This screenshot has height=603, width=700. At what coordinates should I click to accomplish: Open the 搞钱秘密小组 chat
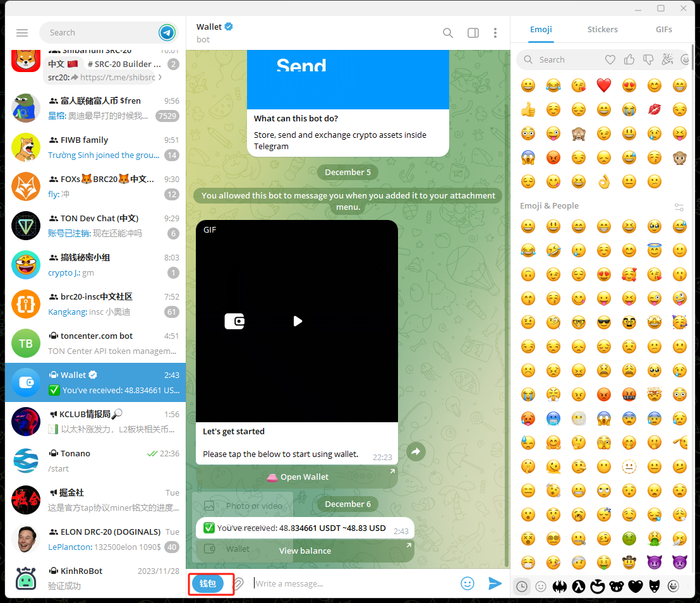pos(95,265)
